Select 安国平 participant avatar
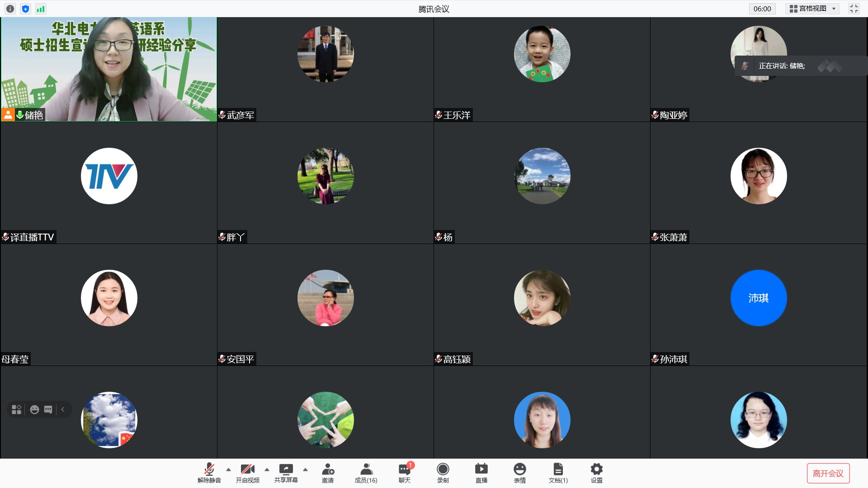The height and width of the screenshot is (488, 868). pyautogui.click(x=325, y=298)
